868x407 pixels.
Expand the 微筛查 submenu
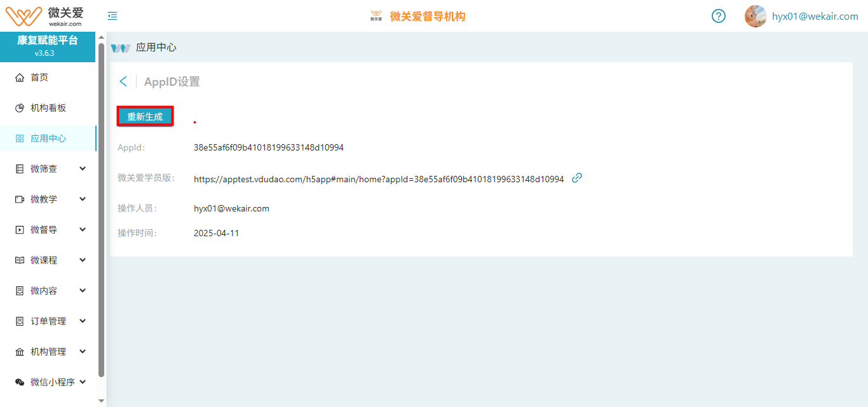click(x=83, y=169)
